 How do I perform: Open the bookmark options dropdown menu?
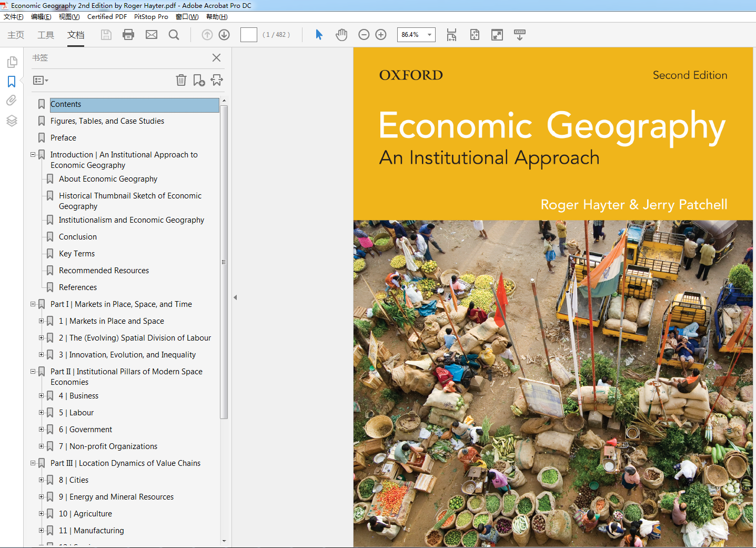click(41, 81)
